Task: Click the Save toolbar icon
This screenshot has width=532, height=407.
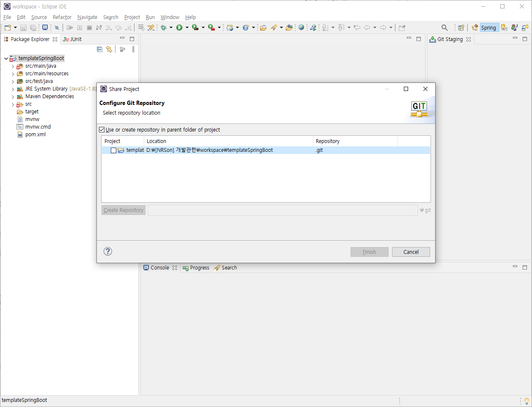Action: pyautogui.click(x=23, y=27)
